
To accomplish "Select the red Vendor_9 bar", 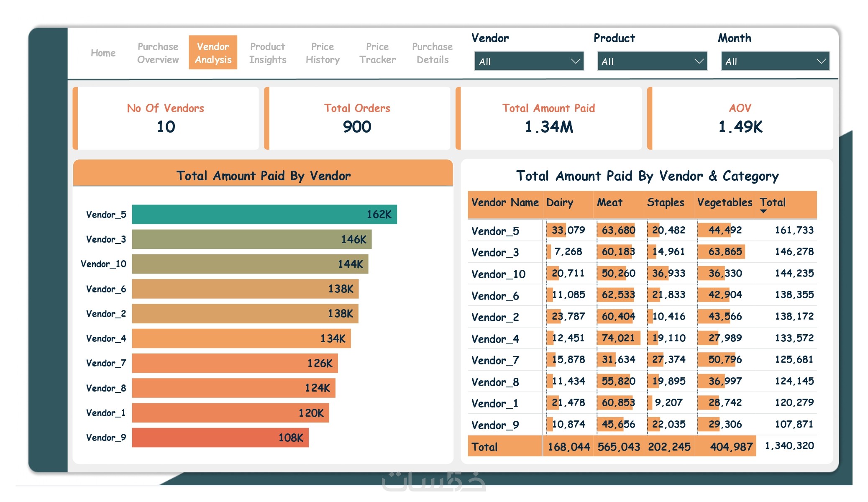I will (x=220, y=438).
